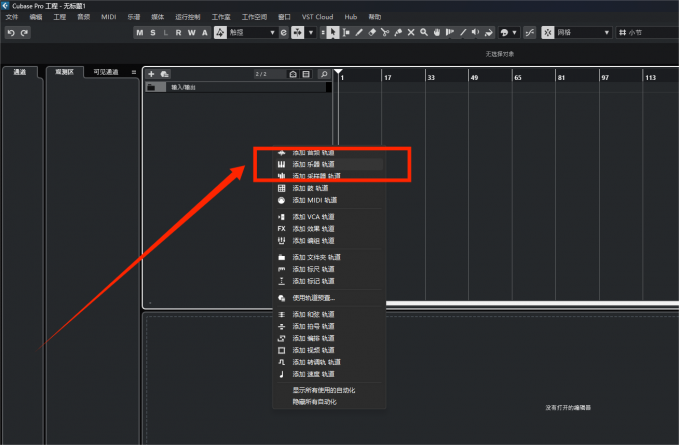679x445 pixels.
Task: Click the track visibility agents icon
Action: coord(293,74)
